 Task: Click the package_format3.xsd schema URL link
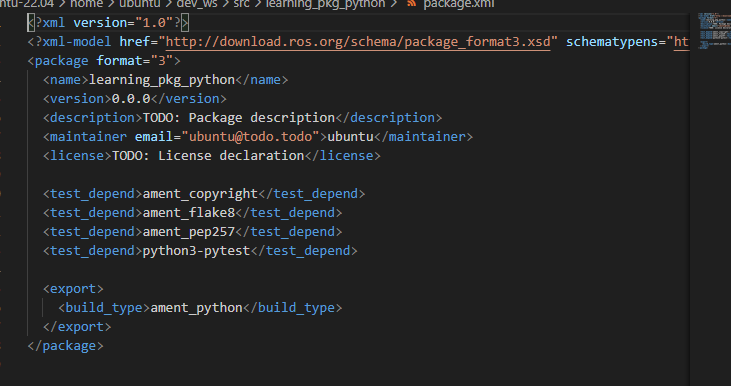click(358, 42)
